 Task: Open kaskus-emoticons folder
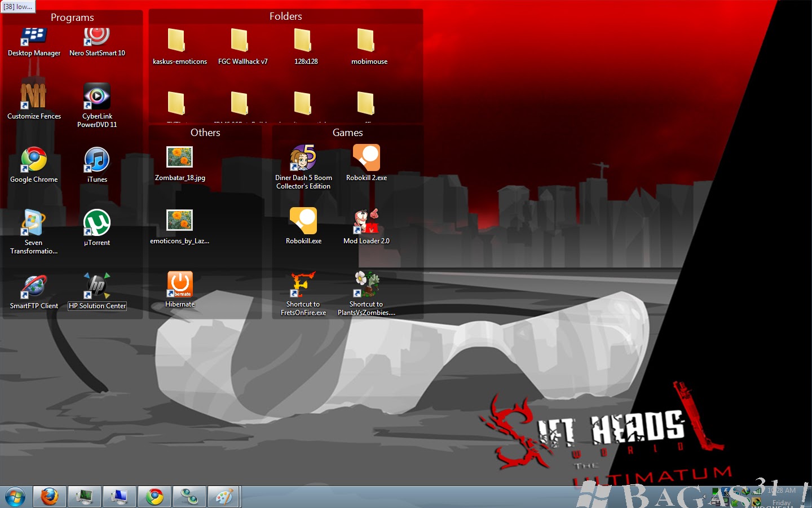[x=176, y=41]
